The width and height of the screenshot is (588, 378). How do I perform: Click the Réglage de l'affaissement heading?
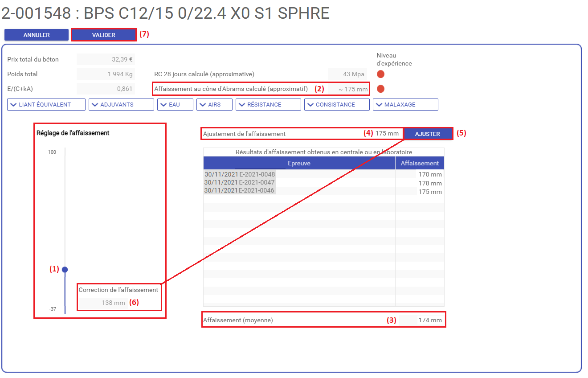pyautogui.click(x=73, y=133)
